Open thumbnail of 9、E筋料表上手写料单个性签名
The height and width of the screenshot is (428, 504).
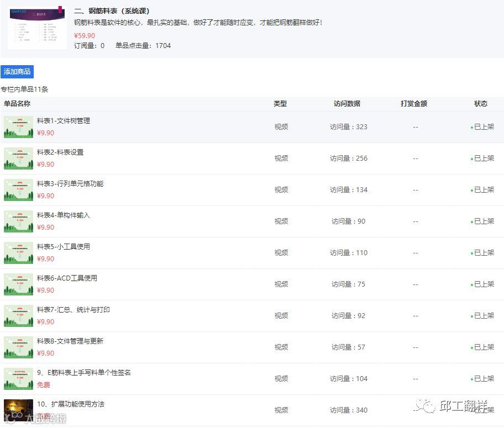pos(18,379)
